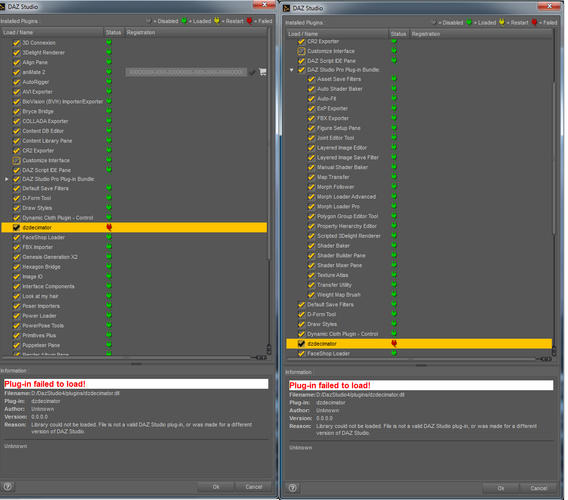This screenshot has width=568, height=500.
Task: Click green Loaded legend icon in left window
Action: pos(184,21)
